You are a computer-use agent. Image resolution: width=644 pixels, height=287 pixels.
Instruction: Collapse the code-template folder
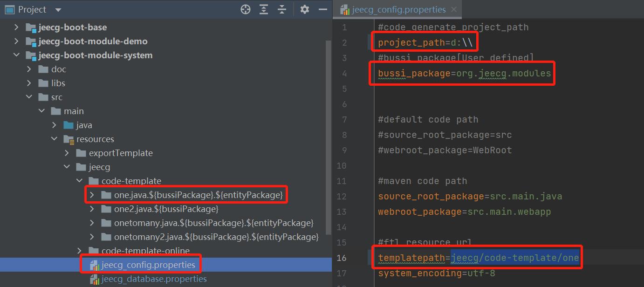[80, 181]
